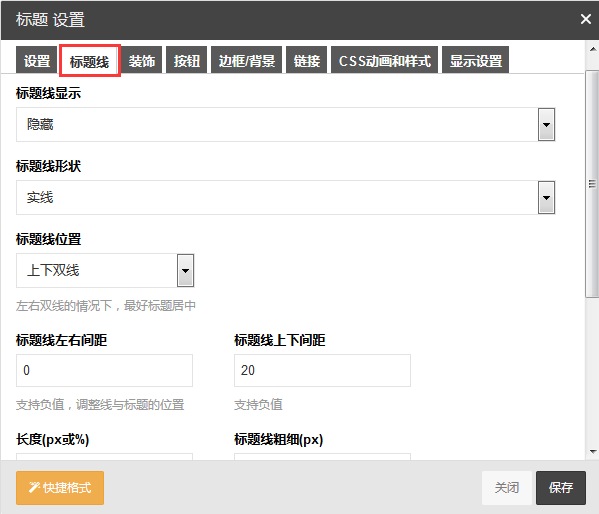Click the vertical scrollbar thumb
Viewport: 599px width, 514px height.
593,184
